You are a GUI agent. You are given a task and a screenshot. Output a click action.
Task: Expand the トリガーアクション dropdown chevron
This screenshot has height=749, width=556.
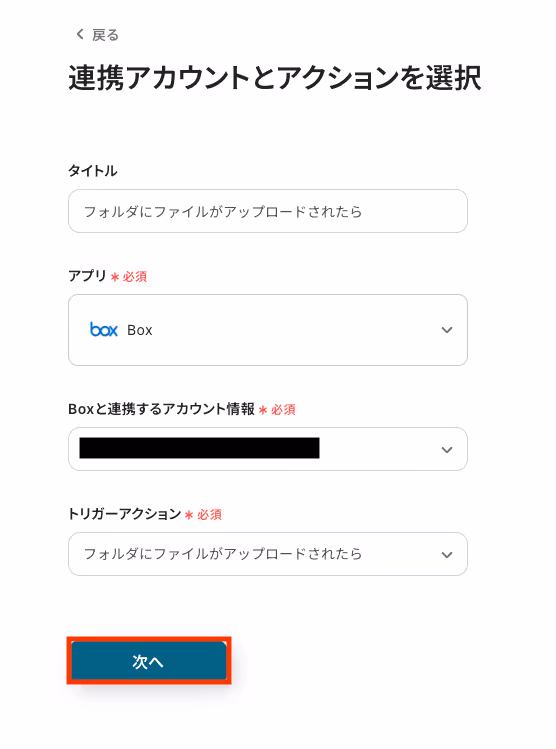click(447, 555)
